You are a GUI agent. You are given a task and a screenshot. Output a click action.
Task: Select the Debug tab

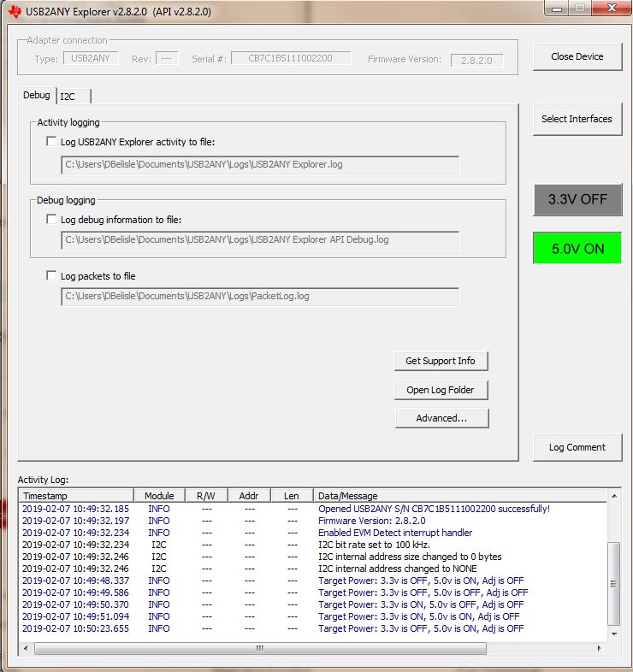click(37, 95)
